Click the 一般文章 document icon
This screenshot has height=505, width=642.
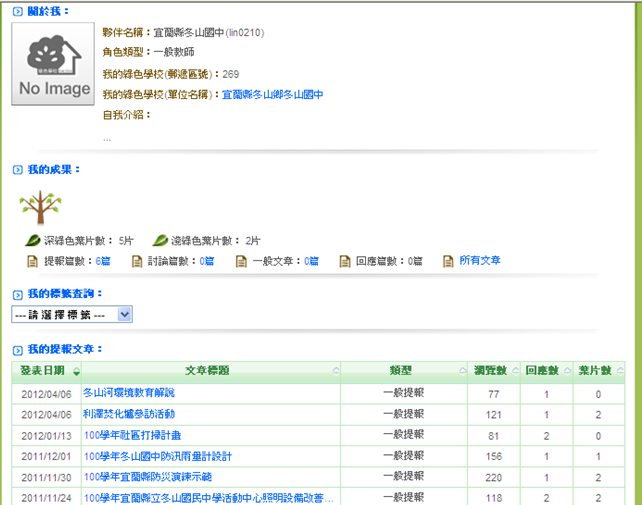tap(240, 261)
